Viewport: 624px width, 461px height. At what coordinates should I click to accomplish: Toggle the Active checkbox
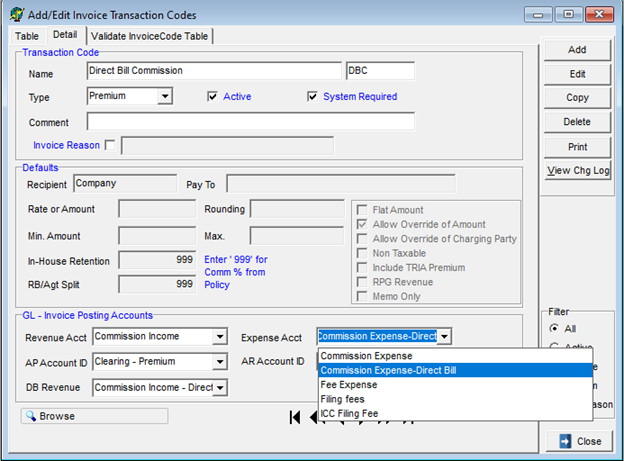(213, 97)
